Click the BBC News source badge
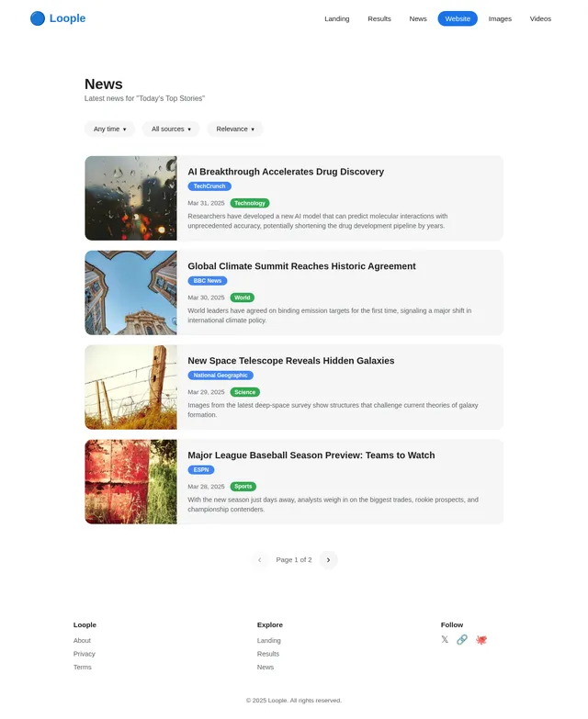 click(208, 281)
